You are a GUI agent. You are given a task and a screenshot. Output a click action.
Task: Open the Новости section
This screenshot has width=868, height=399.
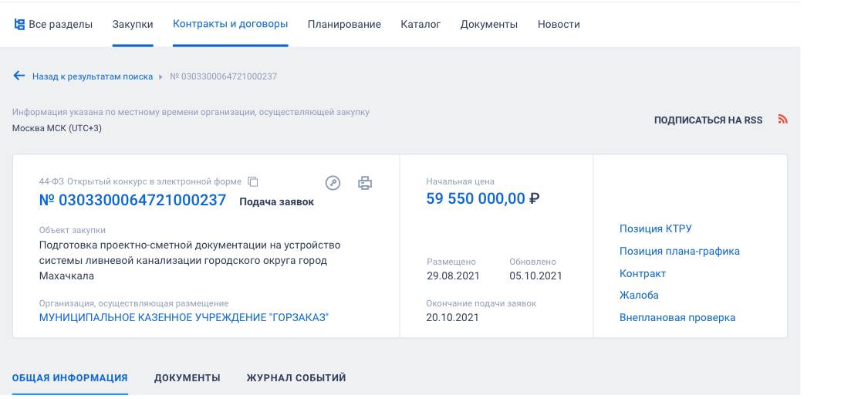(559, 25)
